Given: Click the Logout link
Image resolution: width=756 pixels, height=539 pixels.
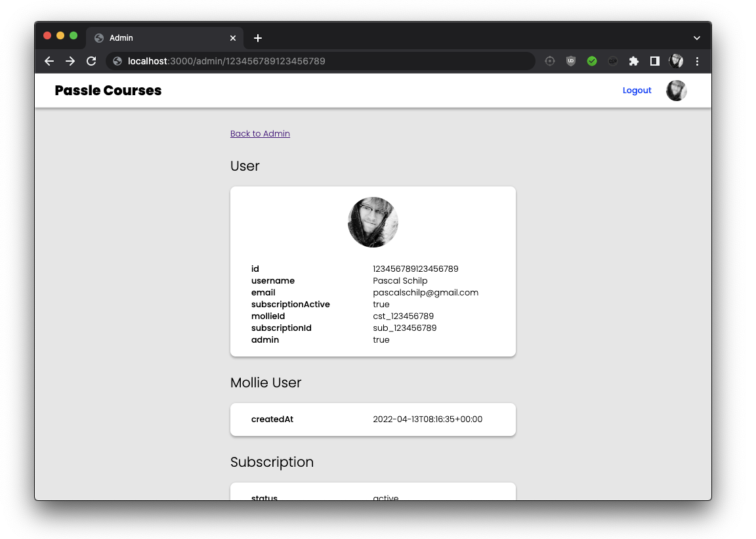Looking at the screenshot, I should pyautogui.click(x=637, y=90).
